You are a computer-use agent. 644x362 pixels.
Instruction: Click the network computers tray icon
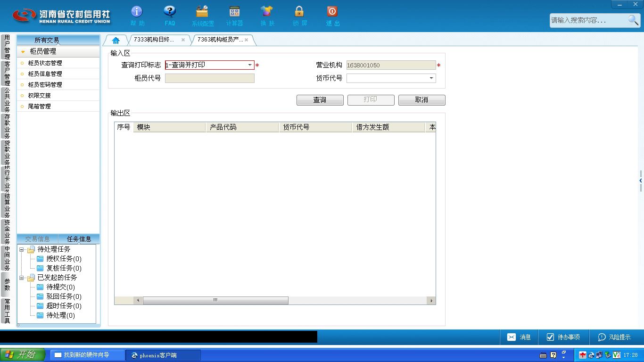tap(599, 355)
